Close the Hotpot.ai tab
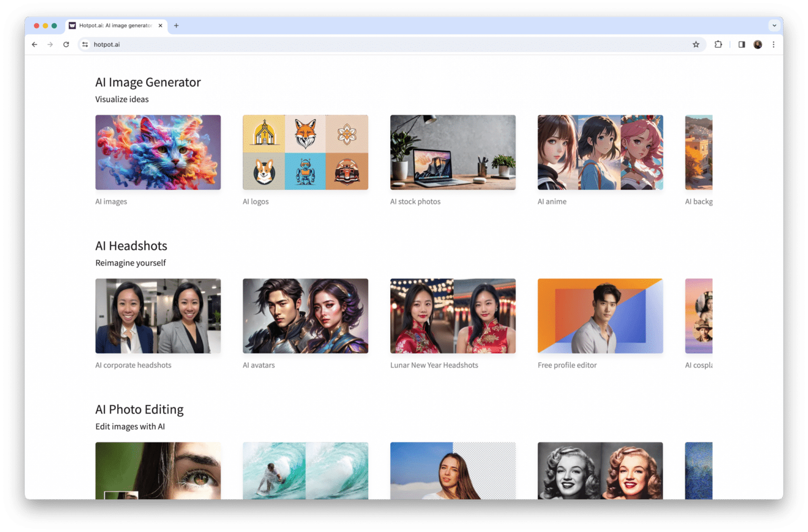The width and height of the screenshot is (808, 532). click(160, 25)
